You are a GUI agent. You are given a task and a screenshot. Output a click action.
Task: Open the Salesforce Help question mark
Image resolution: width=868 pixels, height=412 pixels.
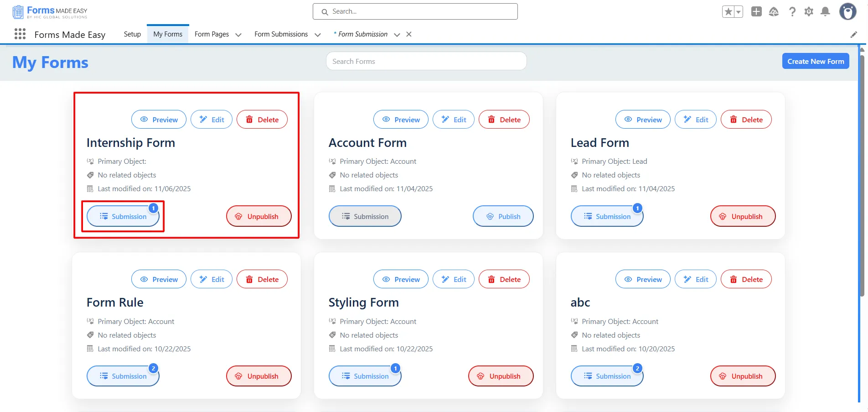[x=792, y=12]
